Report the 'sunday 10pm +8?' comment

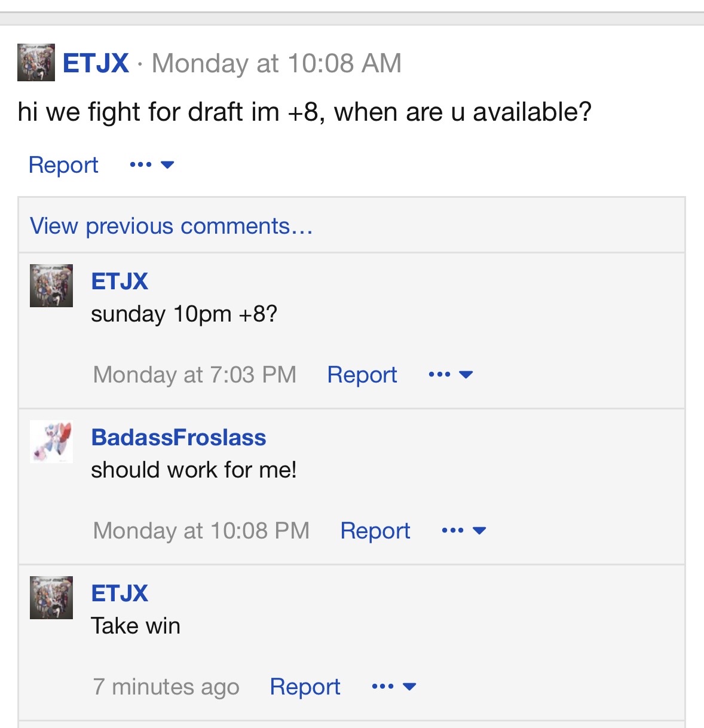[x=362, y=375]
